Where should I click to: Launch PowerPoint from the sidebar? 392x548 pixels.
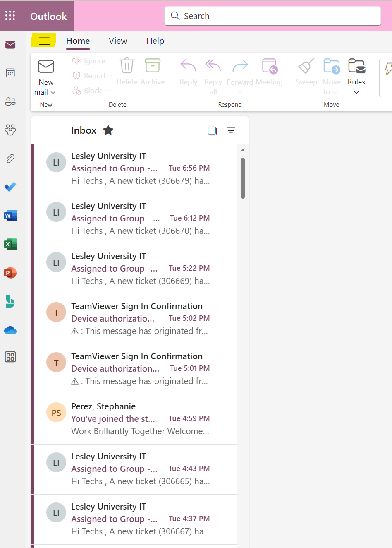[x=10, y=273]
